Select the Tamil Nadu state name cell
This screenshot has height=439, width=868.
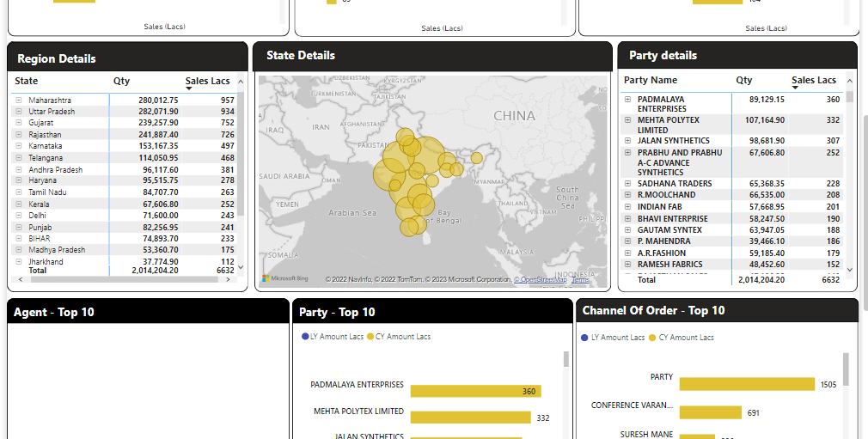tap(47, 192)
